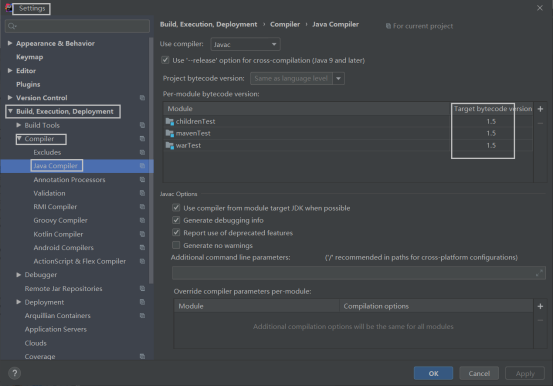This screenshot has width=554, height=387.
Task: Click the Compilation options column header
Action: point(436,306)
